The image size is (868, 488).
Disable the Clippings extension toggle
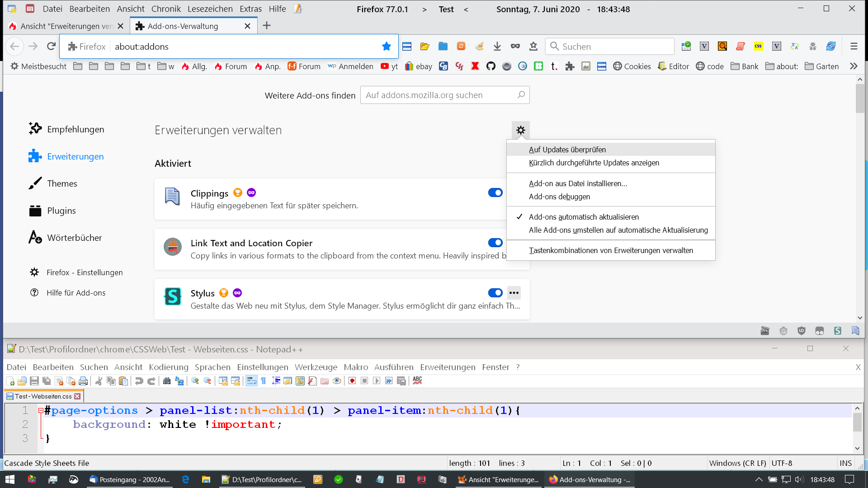[495, 193]
